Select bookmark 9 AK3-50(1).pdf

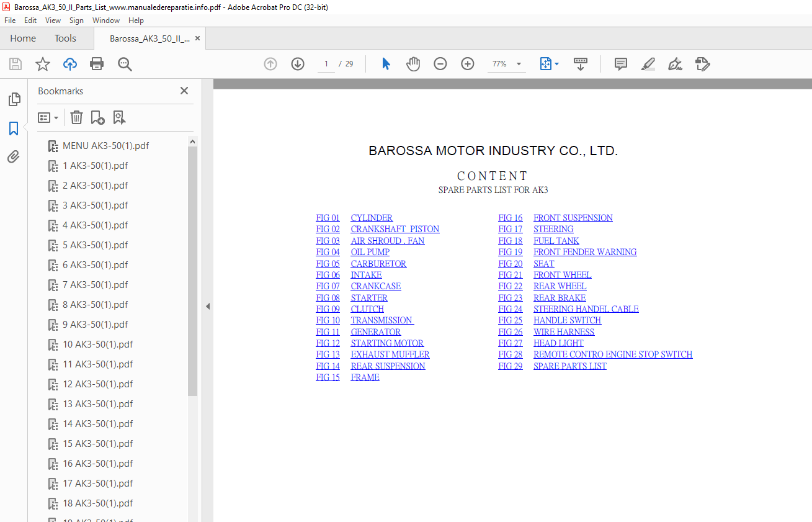tap(95, 325)
